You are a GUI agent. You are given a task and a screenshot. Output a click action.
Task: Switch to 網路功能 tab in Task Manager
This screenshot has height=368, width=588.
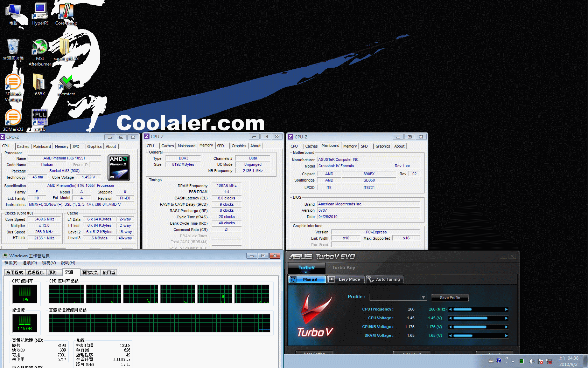(x=90, y=272)
